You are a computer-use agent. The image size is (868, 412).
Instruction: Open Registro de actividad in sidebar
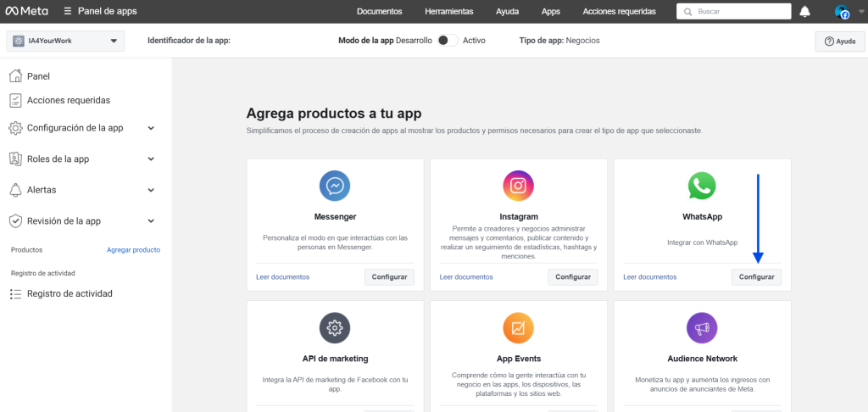coord(70,293)
